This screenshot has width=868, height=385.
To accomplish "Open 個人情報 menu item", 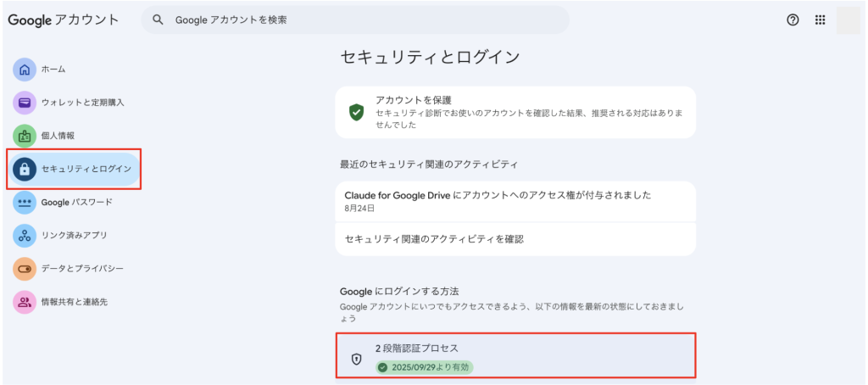I will 58,136.
